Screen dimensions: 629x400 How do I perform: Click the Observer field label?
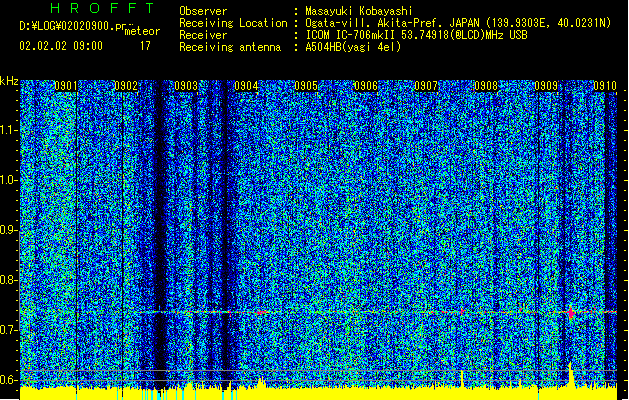click(203, 11)
